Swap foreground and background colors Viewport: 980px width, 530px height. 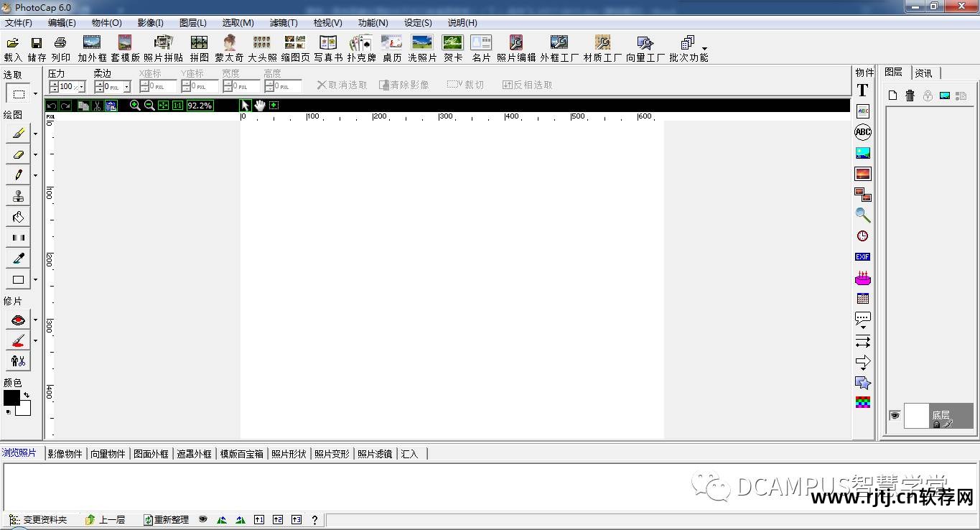coord(27,395)
